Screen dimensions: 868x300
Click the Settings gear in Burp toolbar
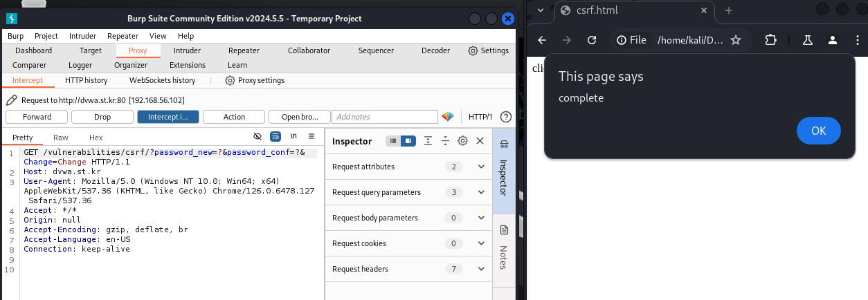(x=489, y=50)
